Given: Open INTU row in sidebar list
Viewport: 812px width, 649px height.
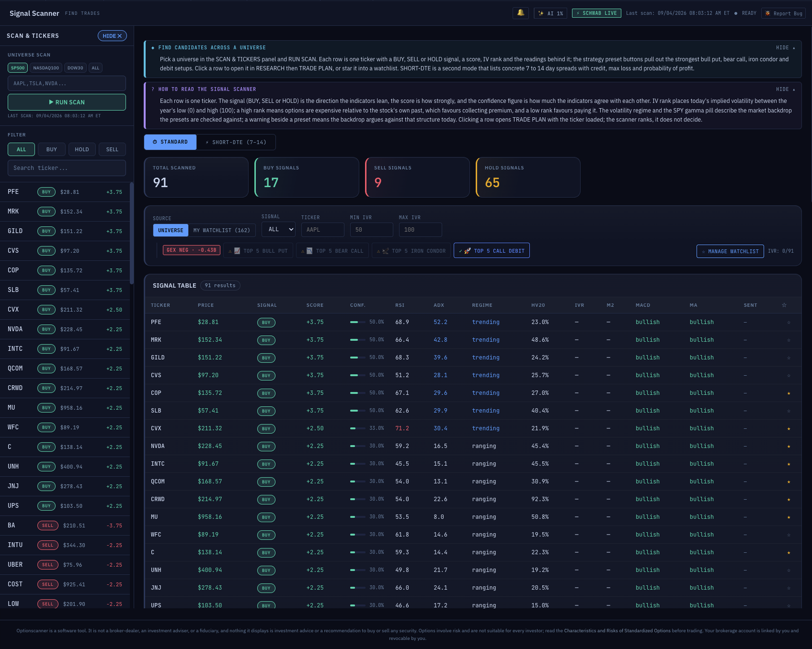Looking at the screenshot, I should 65,545.
